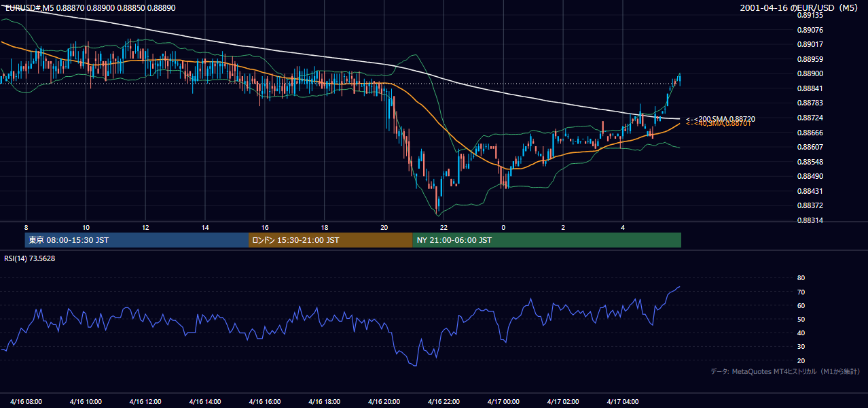Viewport: 868px width, 408px height.
Task: Click the データ: MetaQuotes MT4ヒストリカル source note
Action: pos(785,371)
